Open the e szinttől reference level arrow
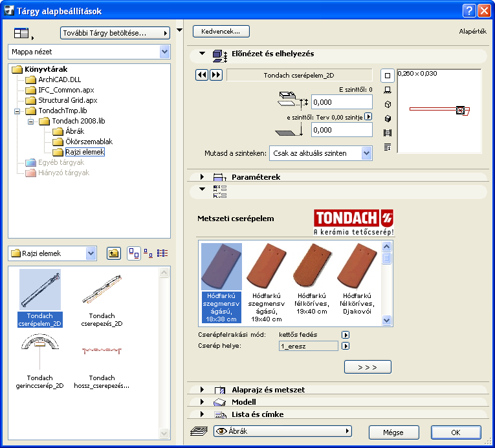495x448 pixels. [368, 117]
